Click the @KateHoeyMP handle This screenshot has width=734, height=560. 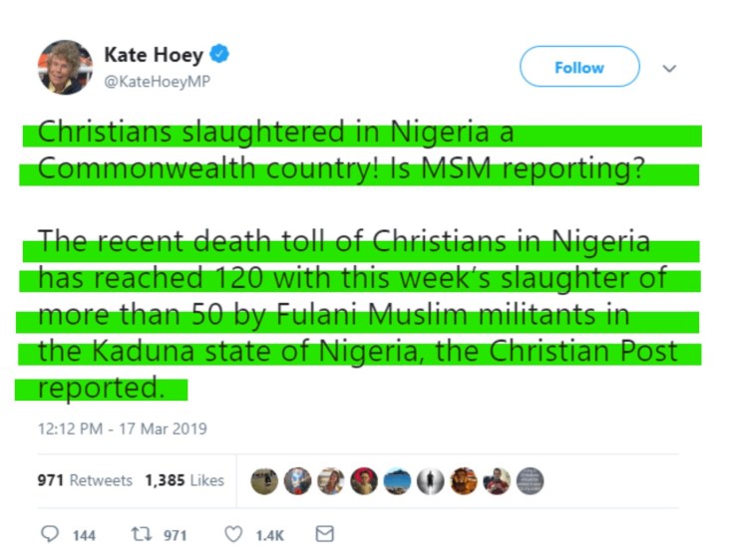pyautogui.click(x=158, y=80)
